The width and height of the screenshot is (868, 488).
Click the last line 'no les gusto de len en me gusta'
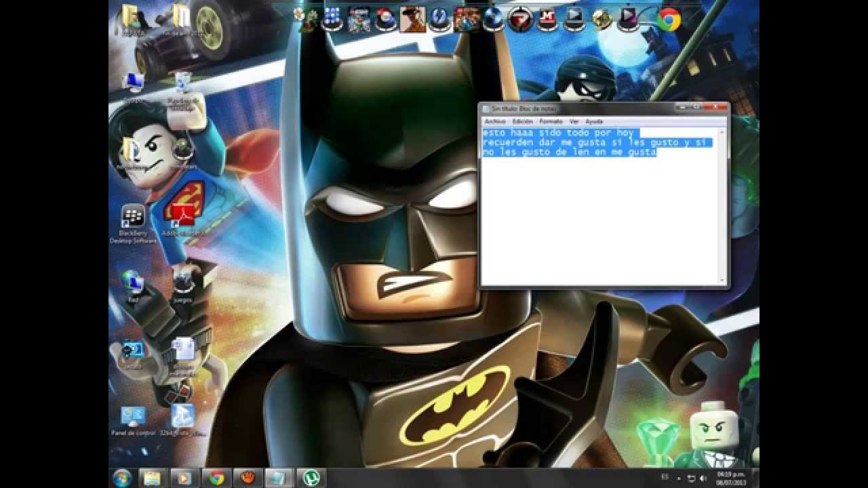click(x=570, y=152)
